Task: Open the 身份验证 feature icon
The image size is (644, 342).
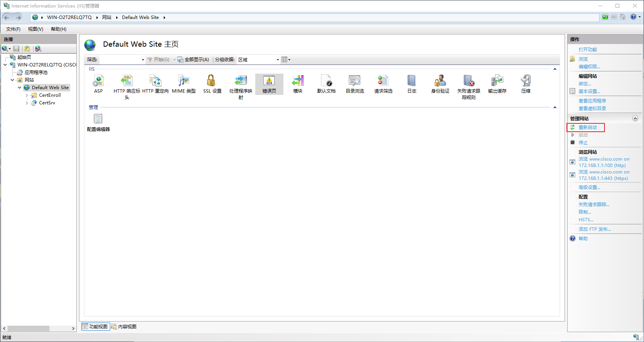Action: coord(440,84)
